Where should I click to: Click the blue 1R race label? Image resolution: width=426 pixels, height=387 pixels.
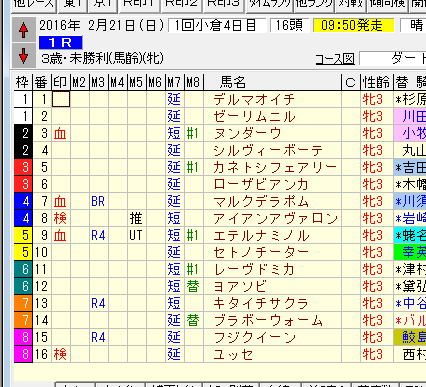pyautogui.click(x=60, y=42)
